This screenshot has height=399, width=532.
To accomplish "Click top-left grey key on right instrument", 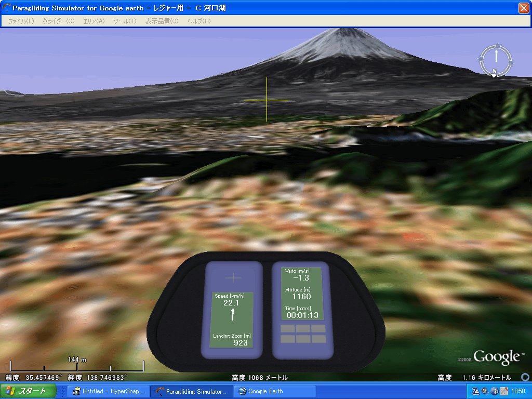I will [x=287, y=328].
